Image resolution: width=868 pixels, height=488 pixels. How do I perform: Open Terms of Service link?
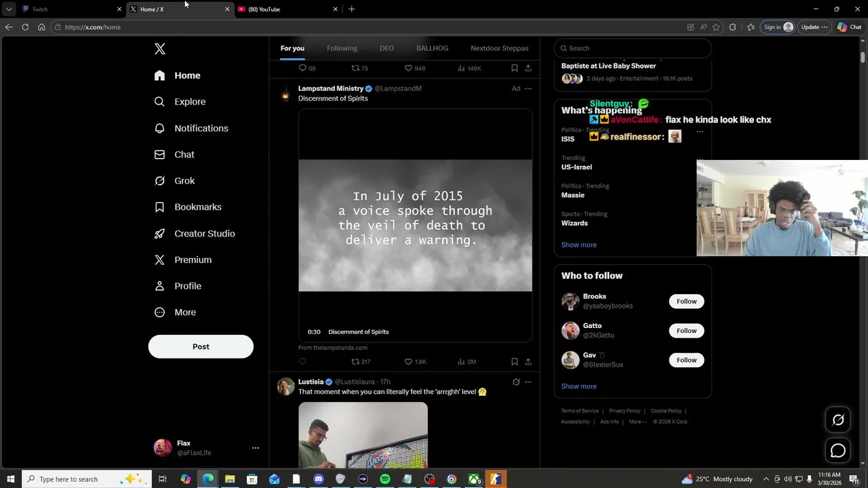tap(580, 411)
